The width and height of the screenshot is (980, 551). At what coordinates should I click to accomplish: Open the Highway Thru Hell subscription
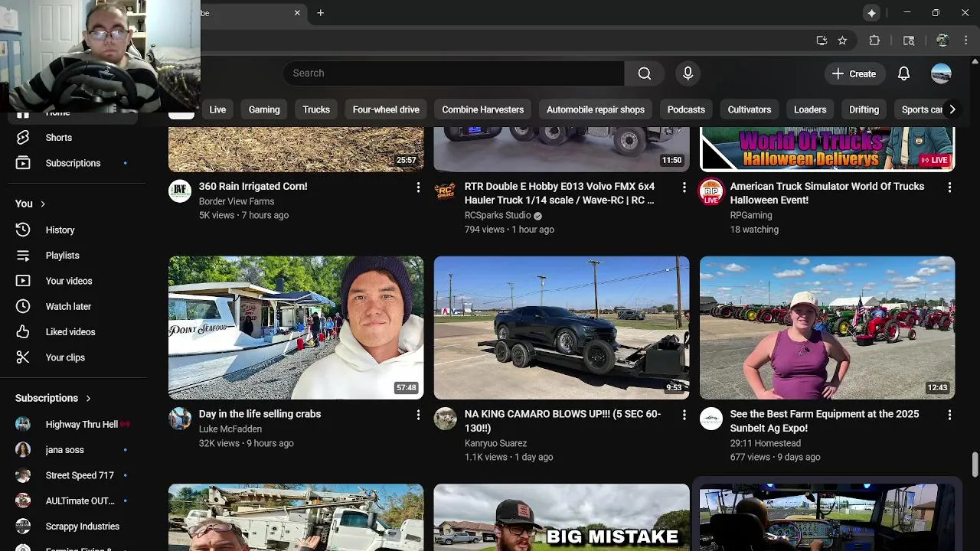coord(73,424)
